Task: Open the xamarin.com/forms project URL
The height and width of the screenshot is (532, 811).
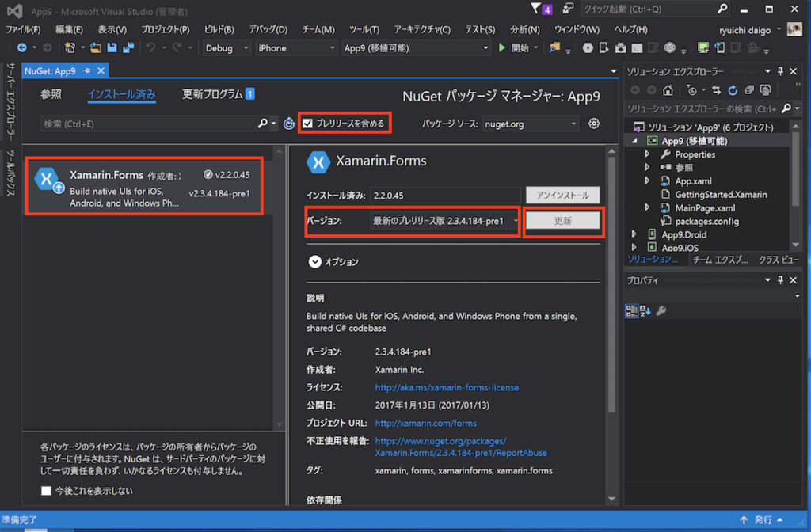Action: (x=425, y=423)
